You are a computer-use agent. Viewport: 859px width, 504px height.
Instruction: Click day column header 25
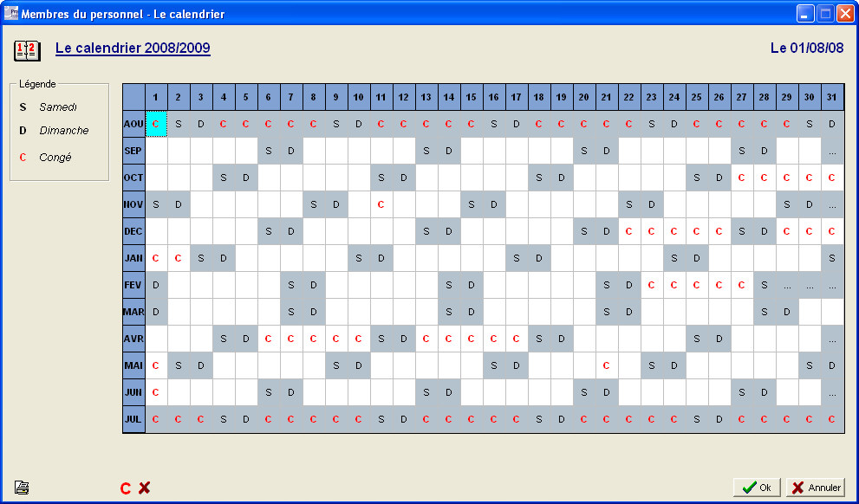coord(696,97)
